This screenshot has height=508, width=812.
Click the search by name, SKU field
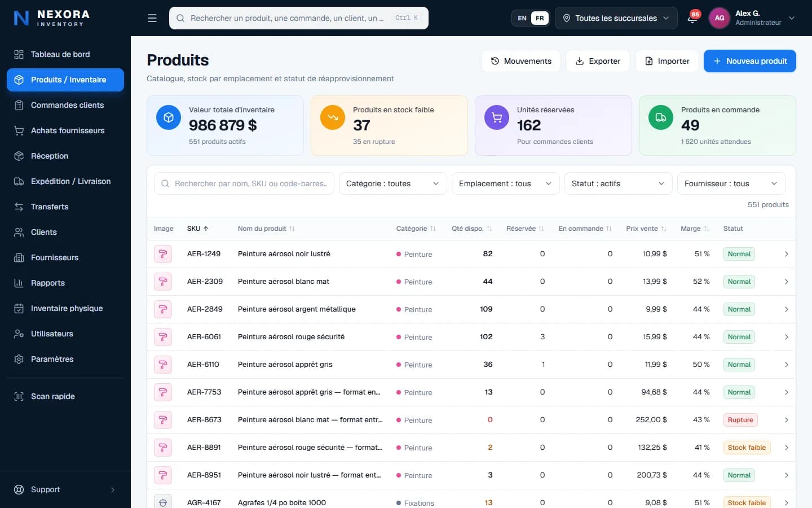click(244, 183)
